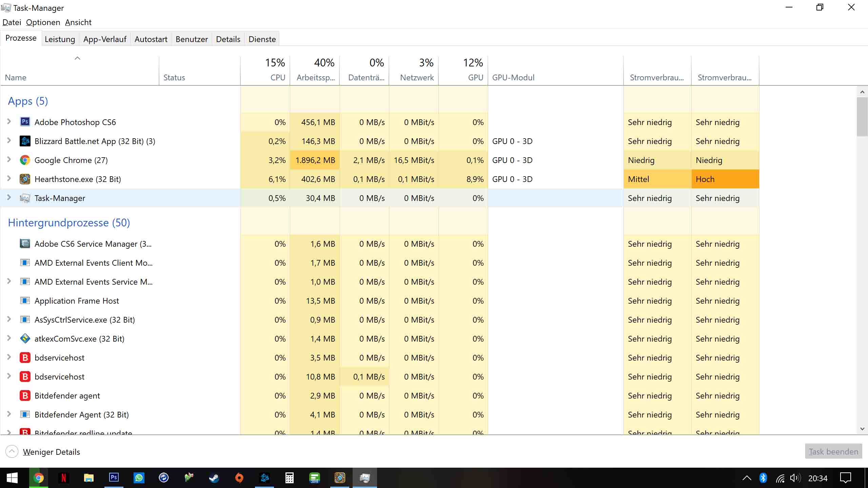Click the Bluetooth tray icon

coord(763,478)
